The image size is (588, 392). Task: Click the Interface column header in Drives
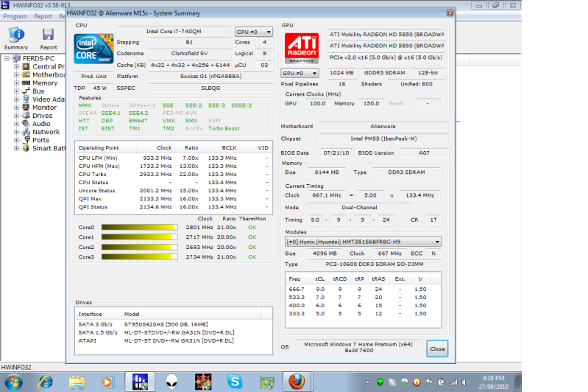tap(98, 315)
